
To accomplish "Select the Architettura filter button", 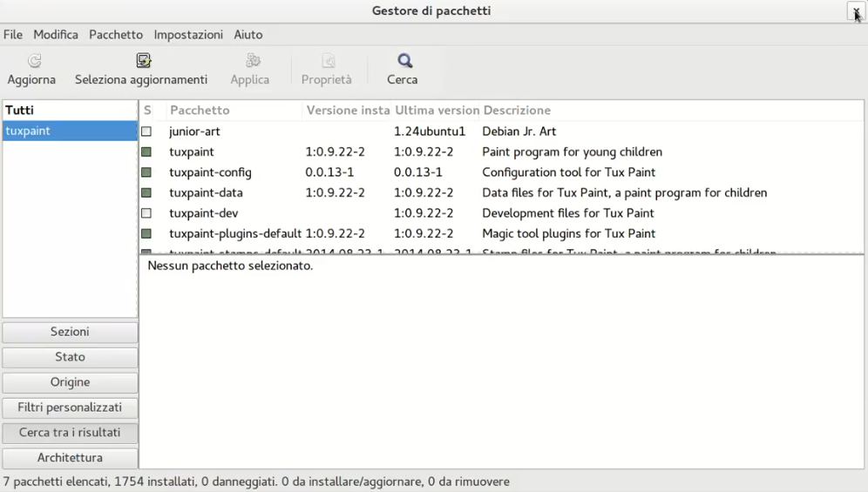I will pyautogui.click(x=70, y=458).
